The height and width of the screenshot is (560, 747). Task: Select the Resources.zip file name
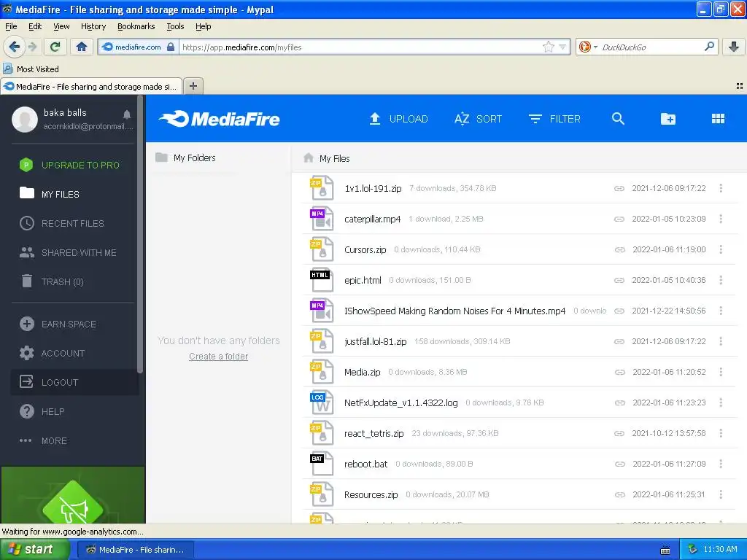(371, 495)
